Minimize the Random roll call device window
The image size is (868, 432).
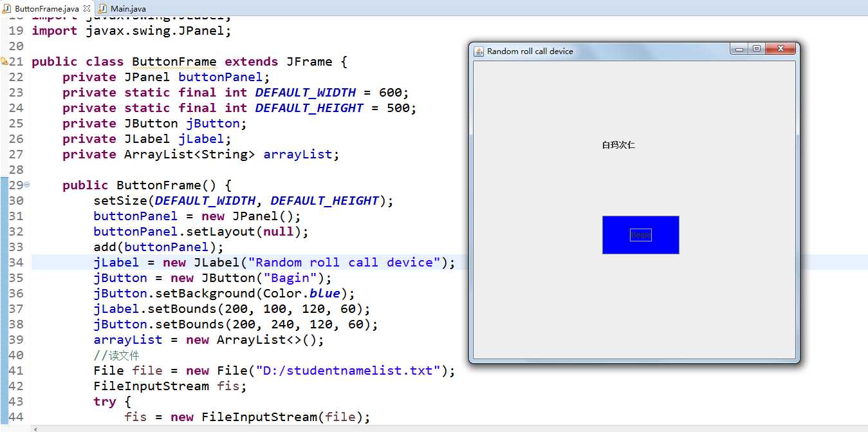point(739,49)
